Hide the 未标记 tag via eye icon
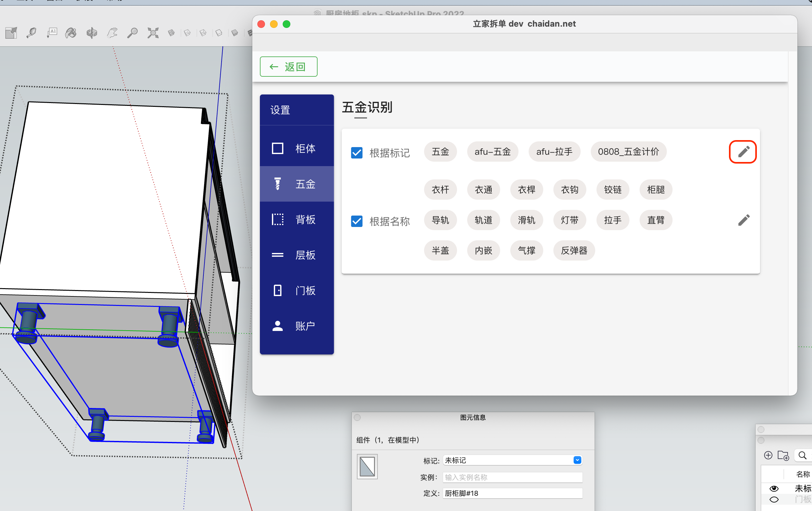The image size is (812, 511). click(x=774, y=488)
